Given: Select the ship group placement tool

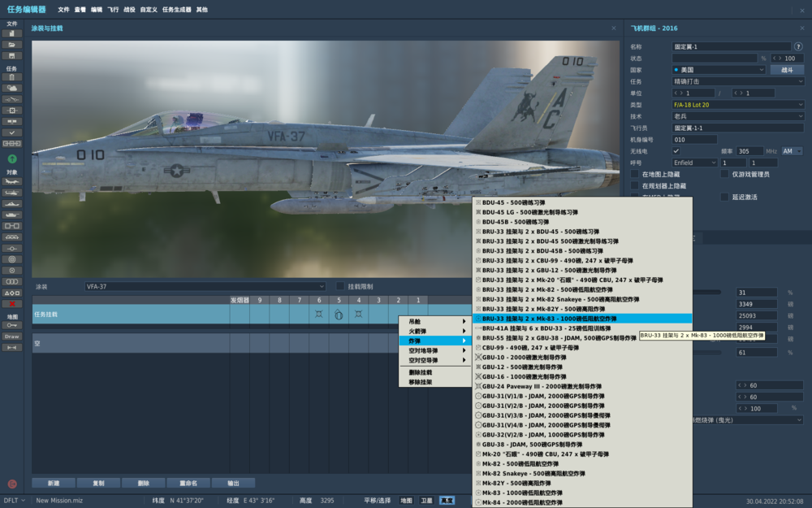Looking at the screenshot, I should [x=12, y=204].
